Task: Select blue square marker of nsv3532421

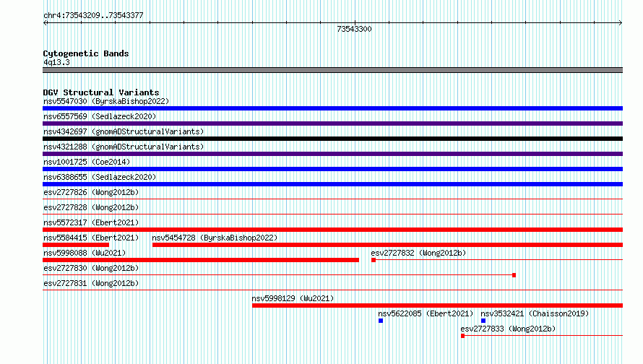Action: tap(483, 321)
